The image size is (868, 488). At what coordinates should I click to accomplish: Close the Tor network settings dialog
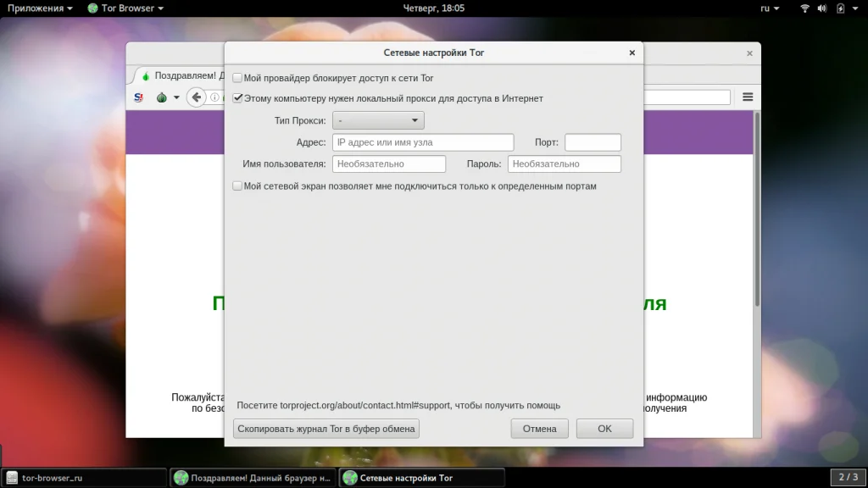point(632,53)
